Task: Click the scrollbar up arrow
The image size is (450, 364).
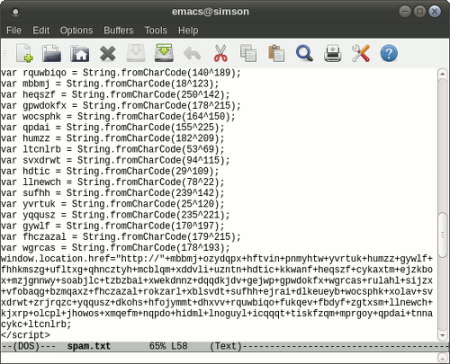Action: [x=442, y=73]
